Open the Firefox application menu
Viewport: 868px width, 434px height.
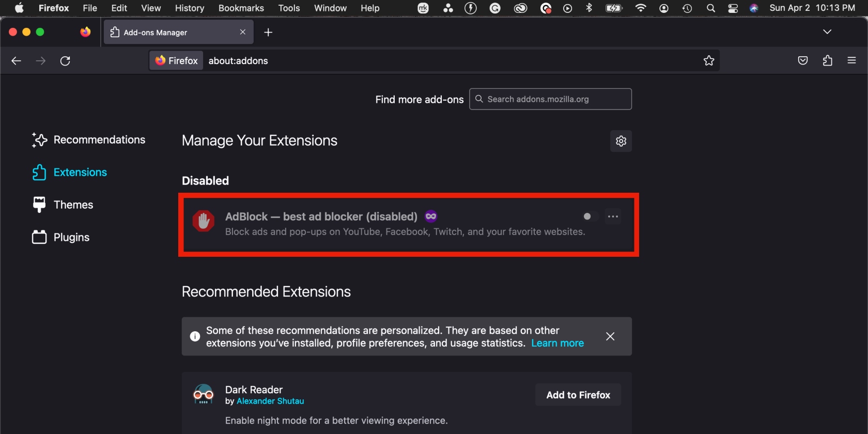coord(54,8)
